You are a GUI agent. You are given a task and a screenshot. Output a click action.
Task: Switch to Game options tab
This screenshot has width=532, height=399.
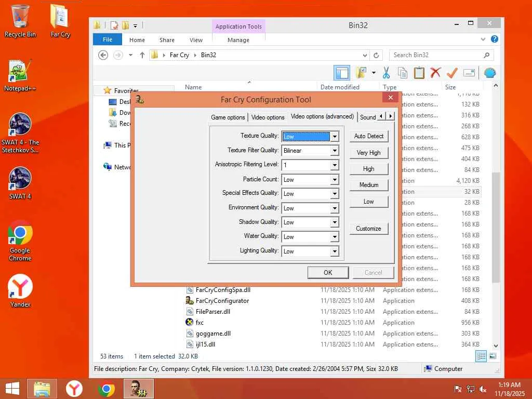[228, 117]
